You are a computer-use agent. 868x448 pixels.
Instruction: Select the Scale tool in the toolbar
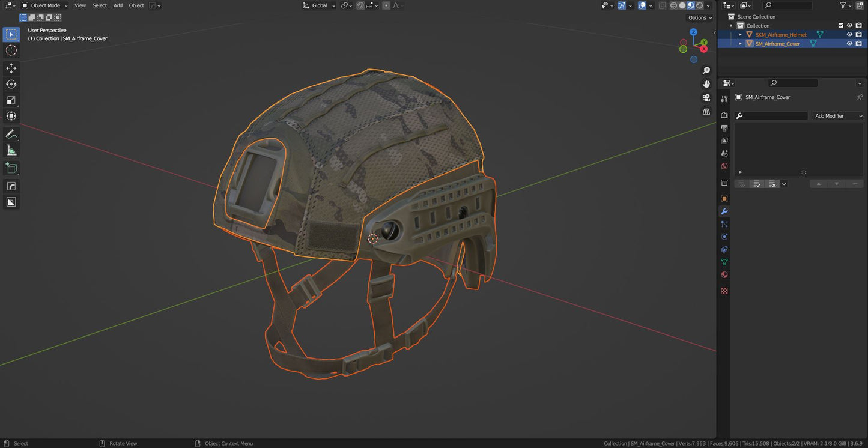point(11,100)
